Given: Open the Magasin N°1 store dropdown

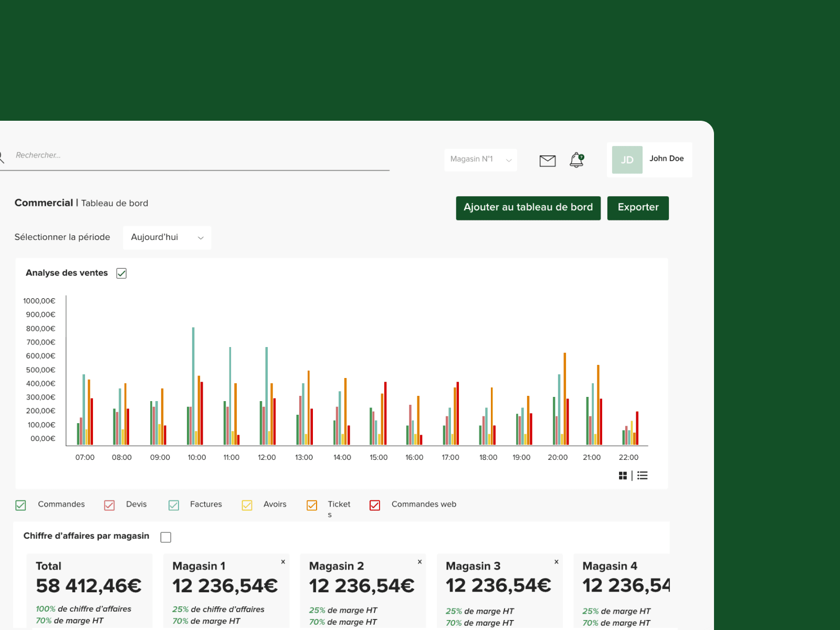Looking at the screenshot, I should pos(480,160).
